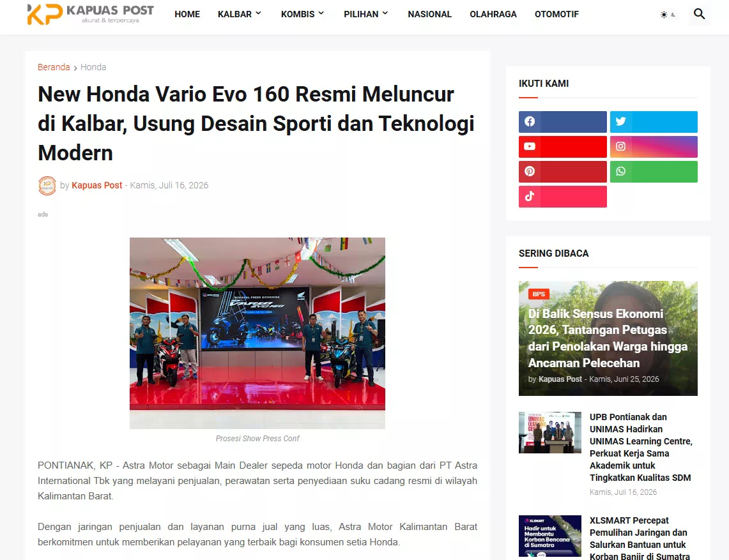The height and width of the screenshot is (560, 729).
Task: Open the NASIONAL menu item
Action: tap(429, 15)
